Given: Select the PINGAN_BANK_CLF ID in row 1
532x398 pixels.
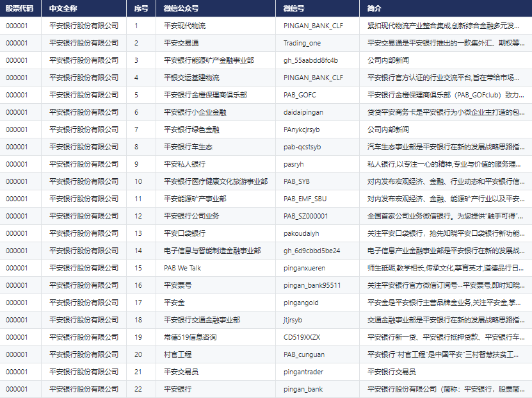Looking at the screenshot, I should [313, 26].
